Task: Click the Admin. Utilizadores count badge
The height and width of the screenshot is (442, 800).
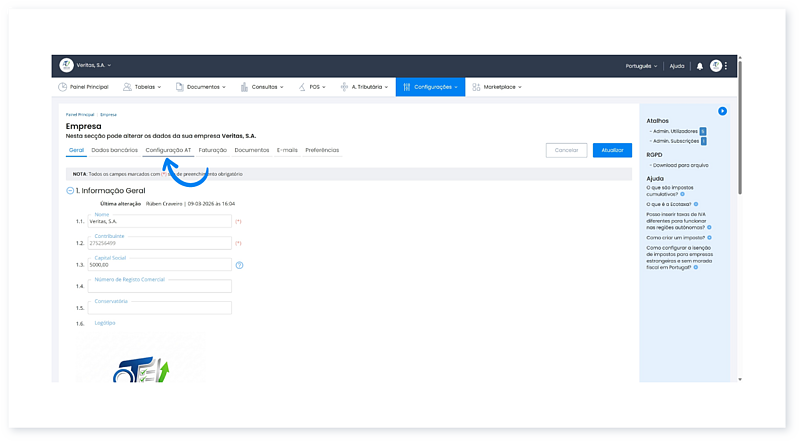Action: tap(703, 131)
